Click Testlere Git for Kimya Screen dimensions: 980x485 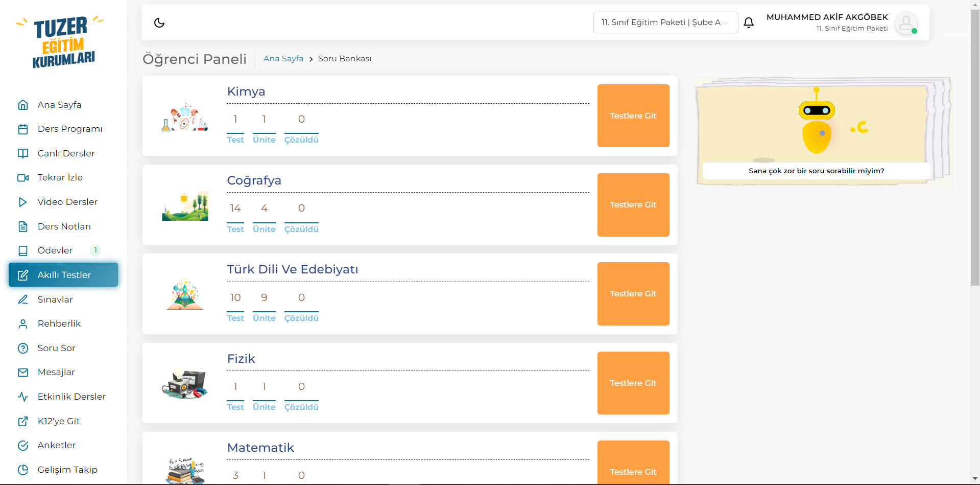(x=633, y=116)
